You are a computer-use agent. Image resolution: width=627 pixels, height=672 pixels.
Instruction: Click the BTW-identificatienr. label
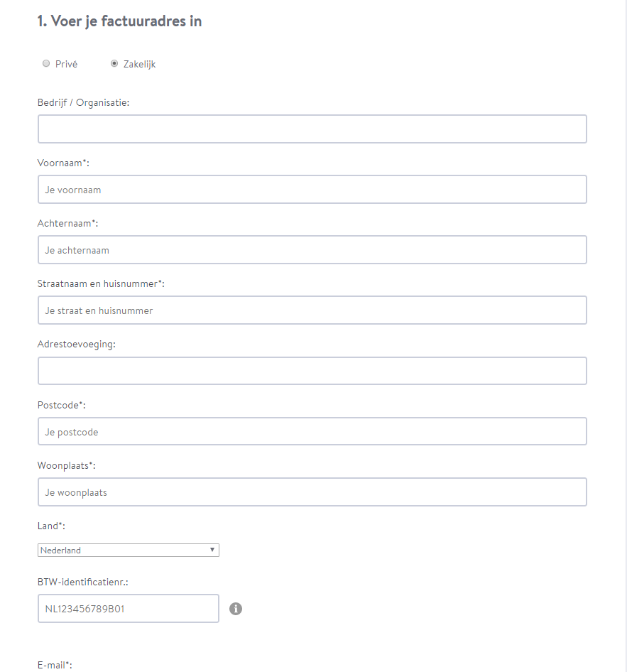point(83,582)
